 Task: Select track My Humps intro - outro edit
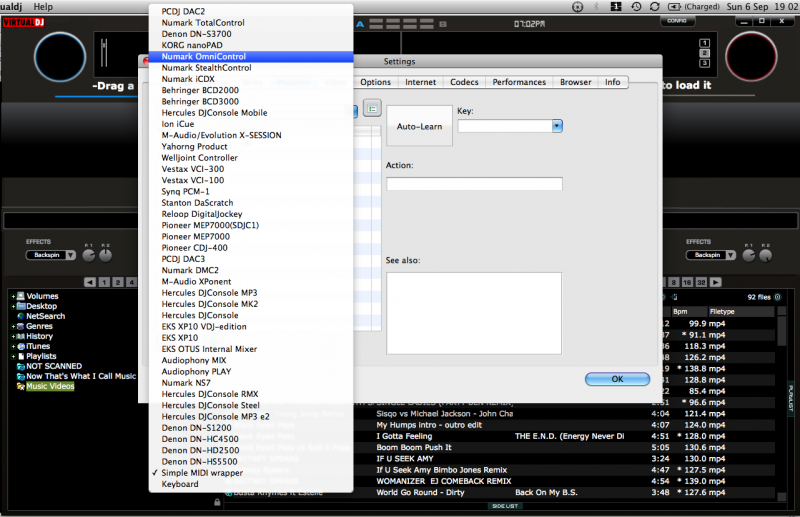coord(429,425)
